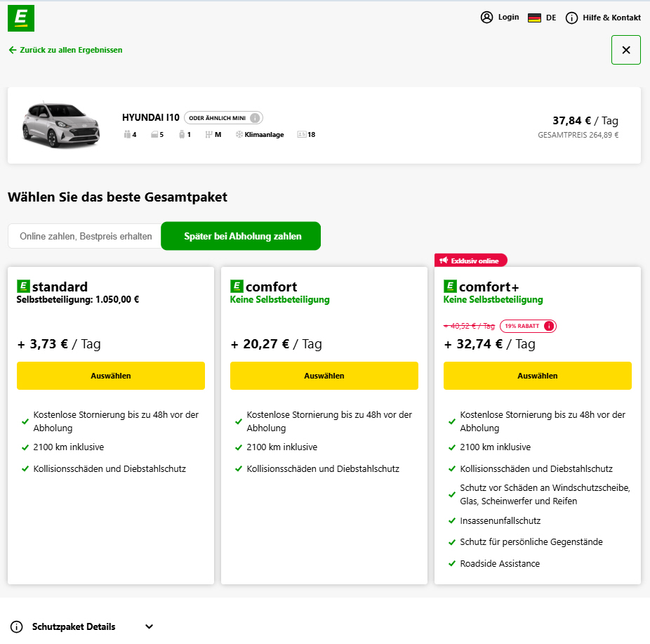Select Online zahlen, Bestpreis erhalten option
This screenshot has width=650, height=644.
(x=86, y=236)
